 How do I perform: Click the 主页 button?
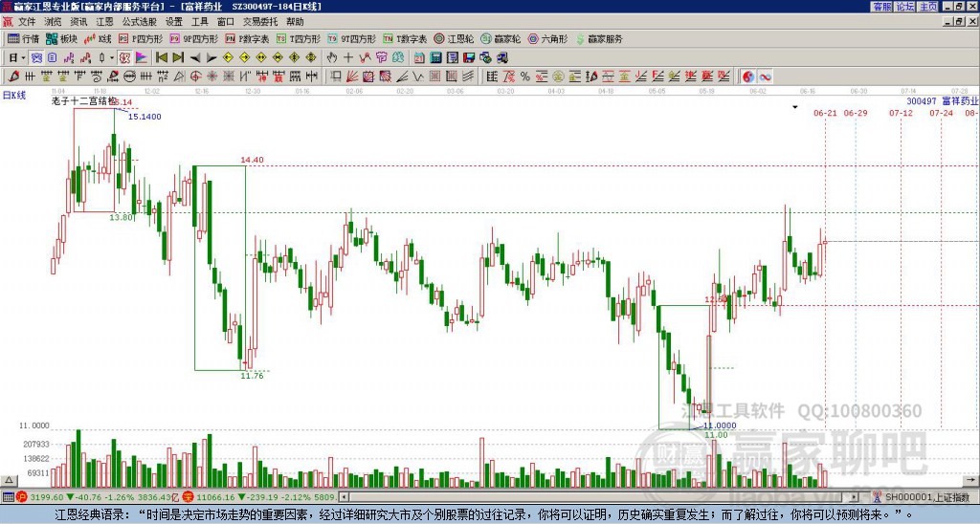tap(928, 7)
